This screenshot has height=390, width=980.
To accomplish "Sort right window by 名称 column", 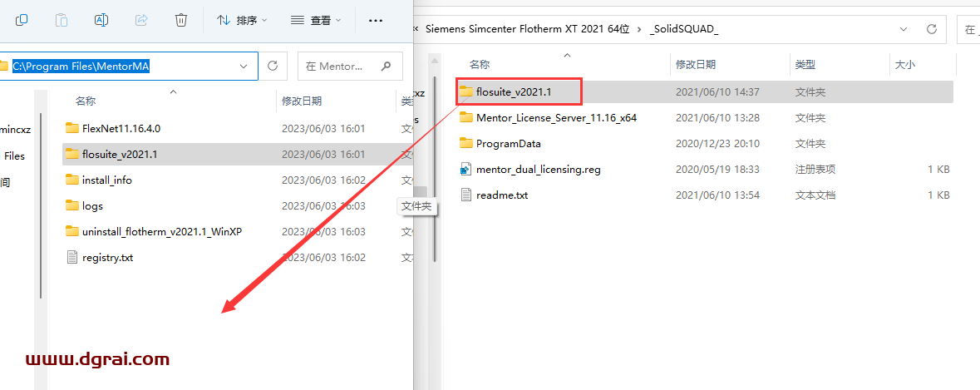I will coord(480,64).
